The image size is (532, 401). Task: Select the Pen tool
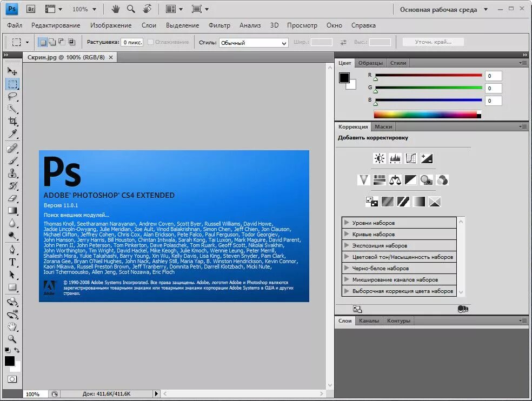point(12,250)
